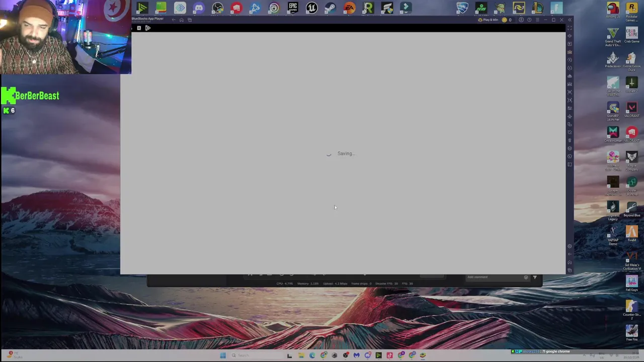
Task: Open the GrandRP Launcher desktop icon
Action: (x=613, y=111)
